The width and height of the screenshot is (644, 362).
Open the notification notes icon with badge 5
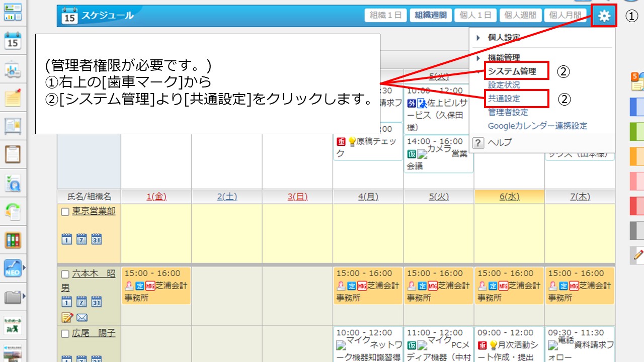pos(637,81)
